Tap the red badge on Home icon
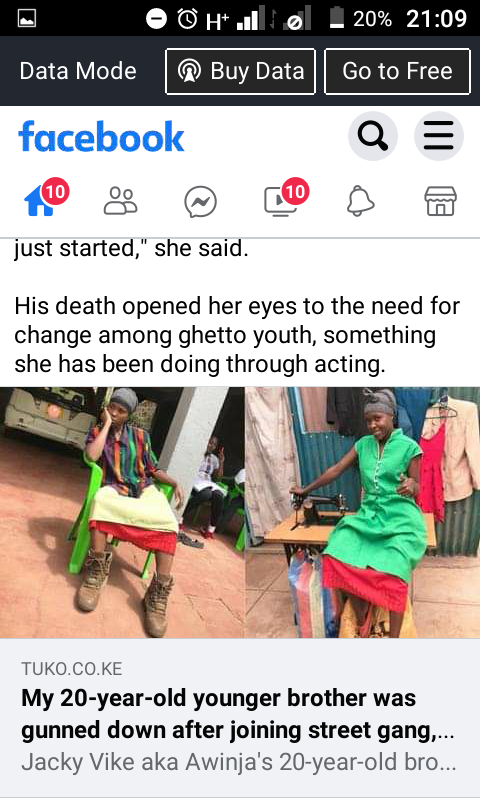 pyautogui.click(x=55, y=192)
